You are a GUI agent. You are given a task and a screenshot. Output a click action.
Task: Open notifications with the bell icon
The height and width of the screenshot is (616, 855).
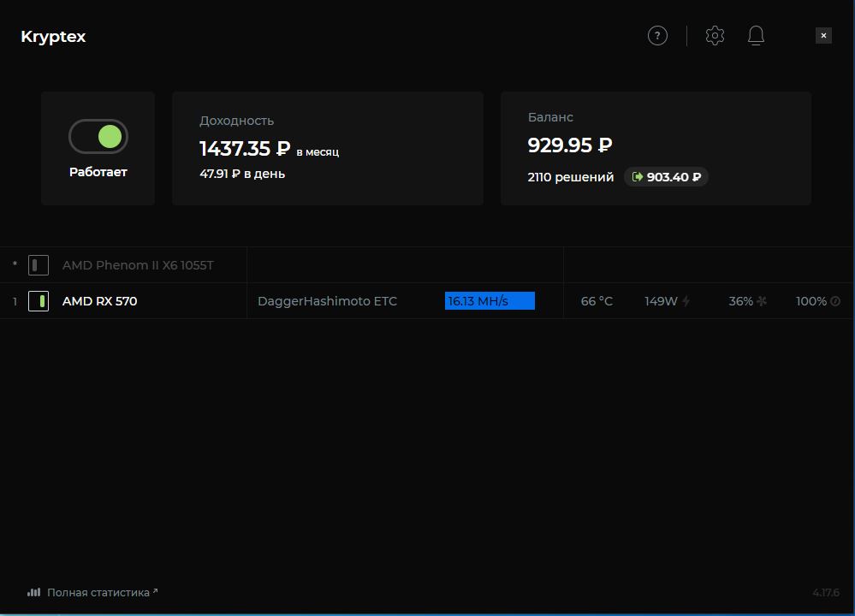[x=756, y=36]
